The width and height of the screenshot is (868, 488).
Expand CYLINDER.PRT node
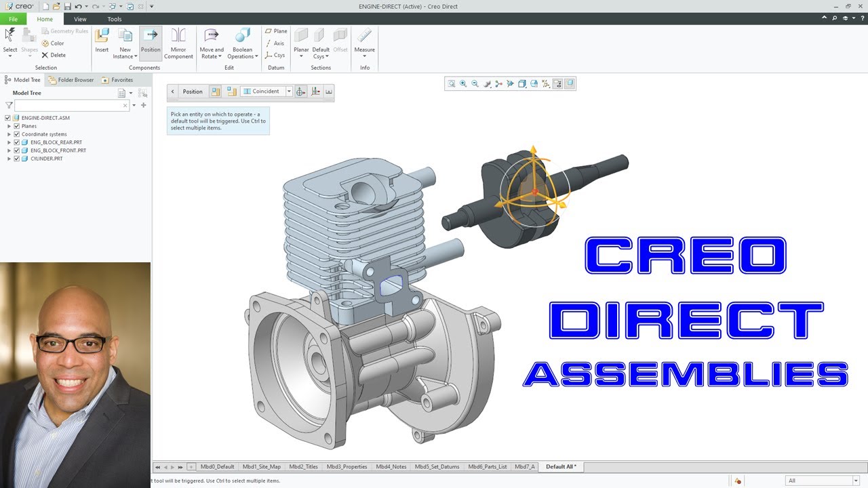pos(9,159)
